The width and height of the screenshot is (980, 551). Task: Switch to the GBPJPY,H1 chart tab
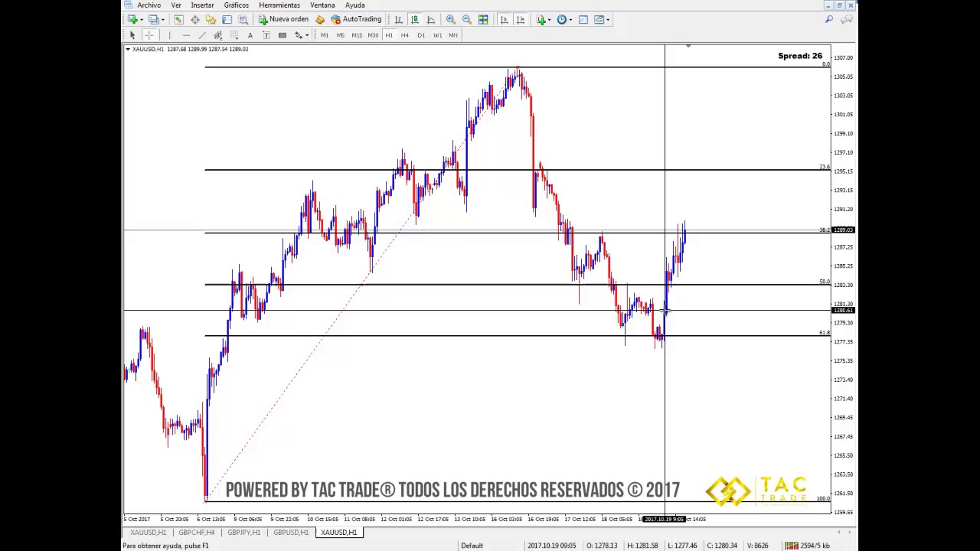click(243, 533)
